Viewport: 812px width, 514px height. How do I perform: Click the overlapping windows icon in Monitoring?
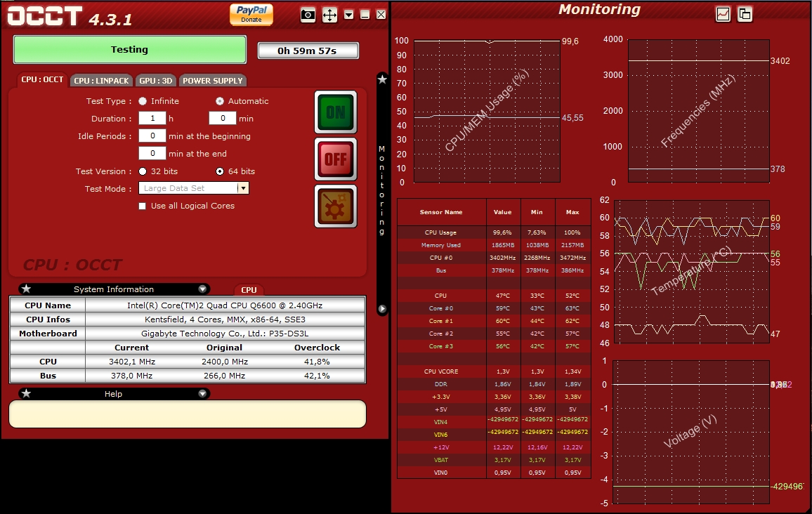[x=745, y=14]
